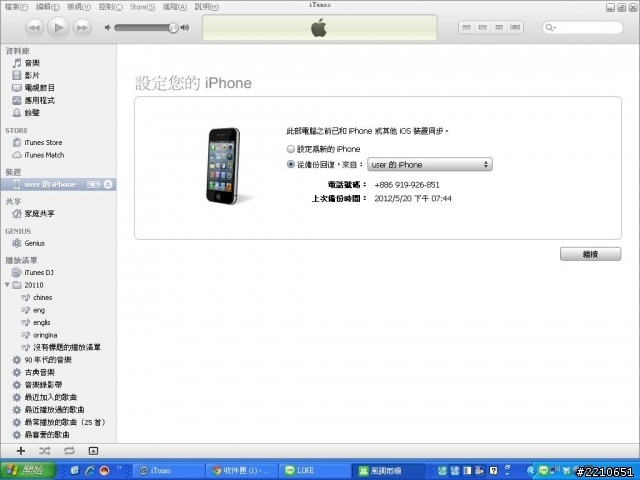Select 從備份回復 restore from backup radio

[x=291, y=164]
